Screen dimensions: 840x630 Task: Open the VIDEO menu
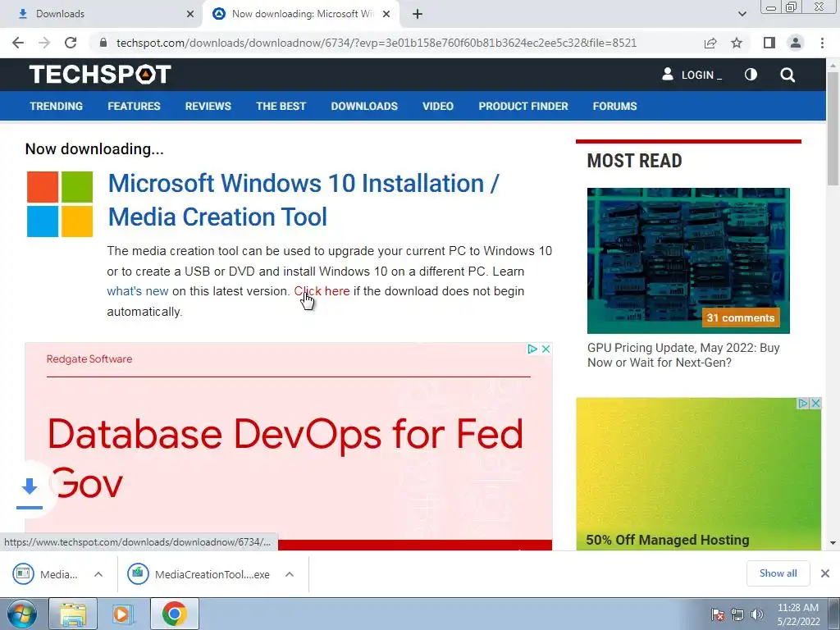click(x=438, y=106)
